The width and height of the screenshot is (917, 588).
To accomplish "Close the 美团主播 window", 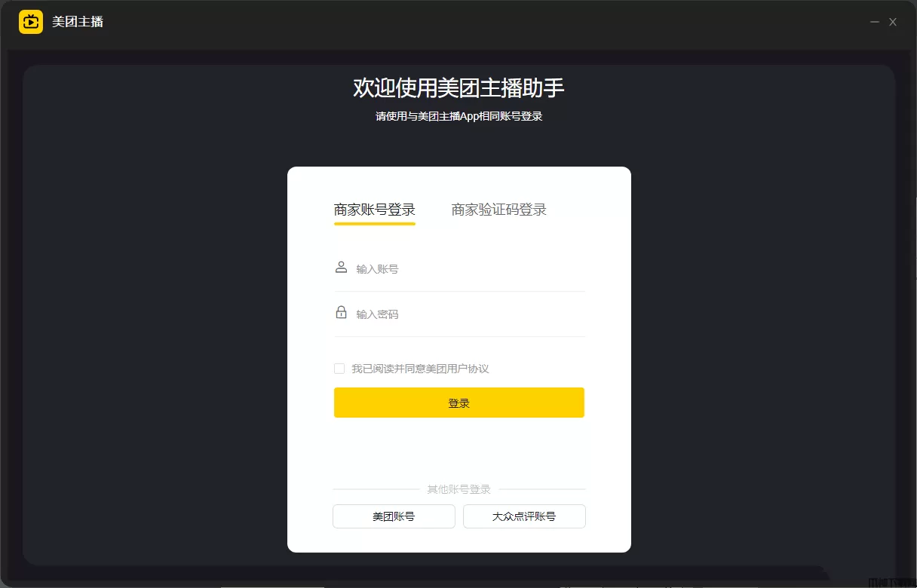I will (x=893, y=22).
